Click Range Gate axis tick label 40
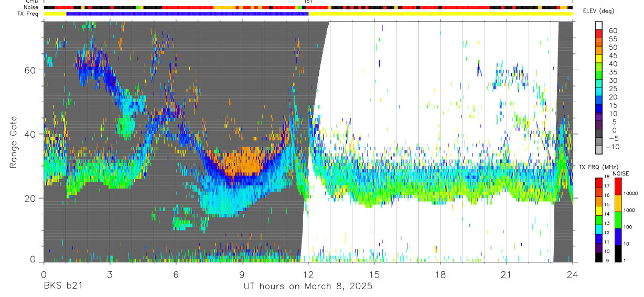Viewport: 644px width, 297px height. (x=30, y=134)
